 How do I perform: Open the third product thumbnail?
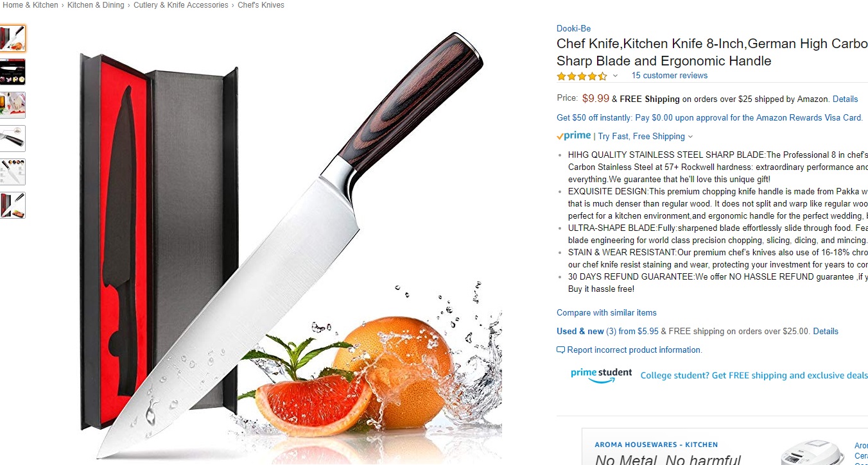point(12,105)
